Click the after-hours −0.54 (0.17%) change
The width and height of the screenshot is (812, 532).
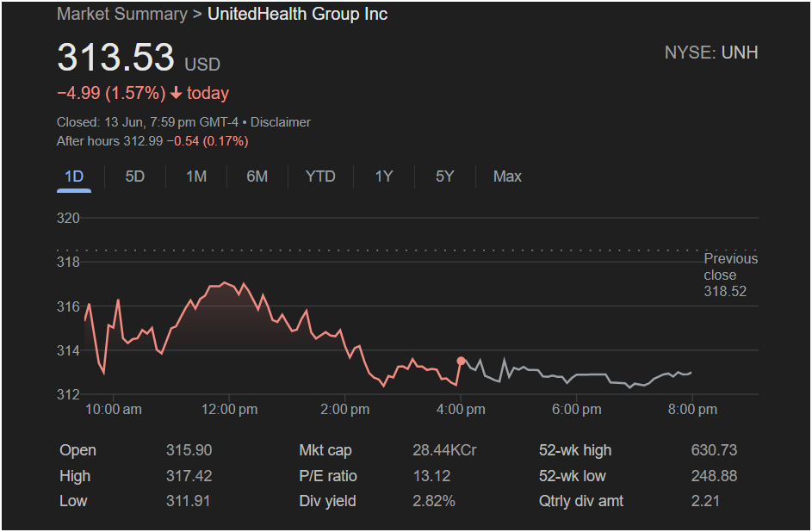208,141
